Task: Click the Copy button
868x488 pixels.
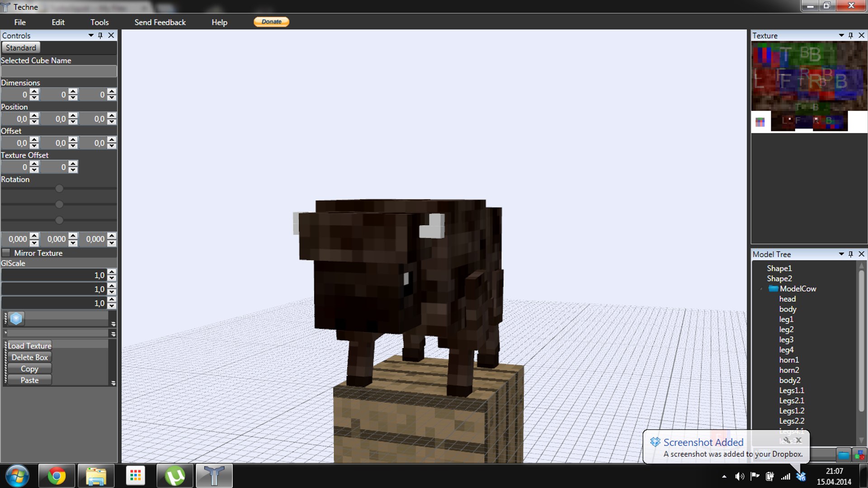Action: pyautogui.click(x=29, y=369)
